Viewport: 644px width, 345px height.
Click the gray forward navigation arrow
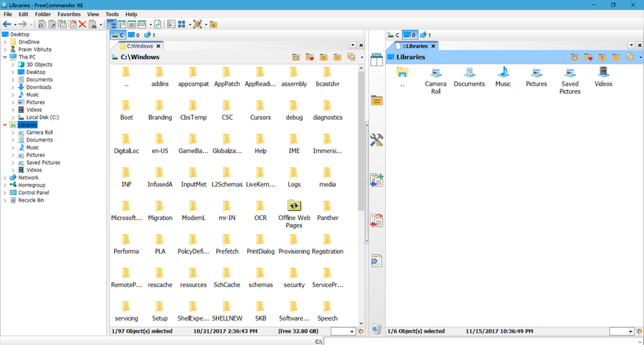pyautogui.click(x=23, y=24)
